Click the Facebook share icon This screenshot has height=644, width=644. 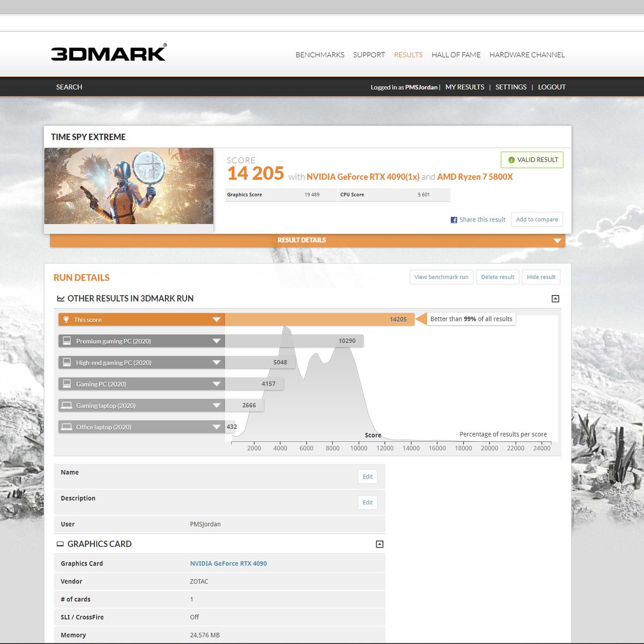pyautogui.click(x=453, y=219)
